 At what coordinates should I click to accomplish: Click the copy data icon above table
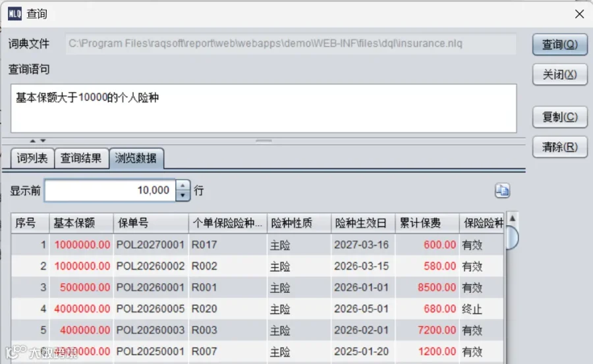pyautogui.click(x=502, y=190)
